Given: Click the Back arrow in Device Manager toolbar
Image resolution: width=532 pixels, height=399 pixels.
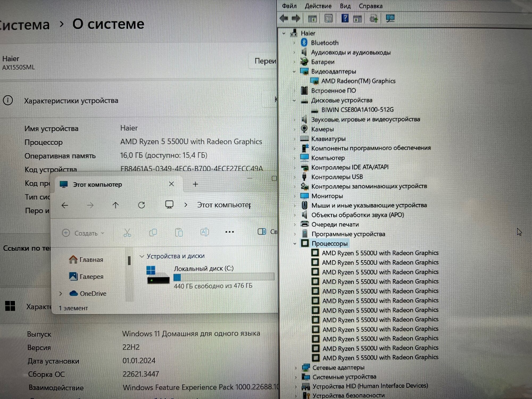Looking at the screenshot, I should coord(284,19).
